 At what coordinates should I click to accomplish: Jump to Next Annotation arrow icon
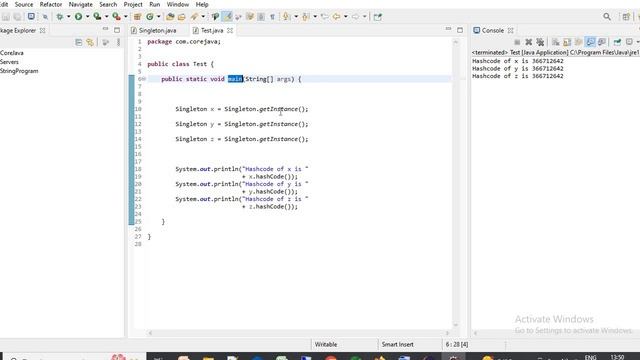pyautogui.click(x=286, y=17)
